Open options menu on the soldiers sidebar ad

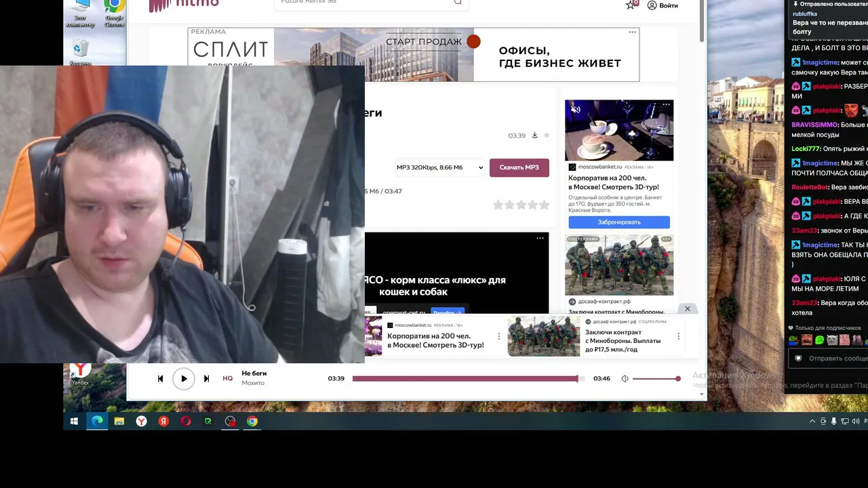pos(667,239)
